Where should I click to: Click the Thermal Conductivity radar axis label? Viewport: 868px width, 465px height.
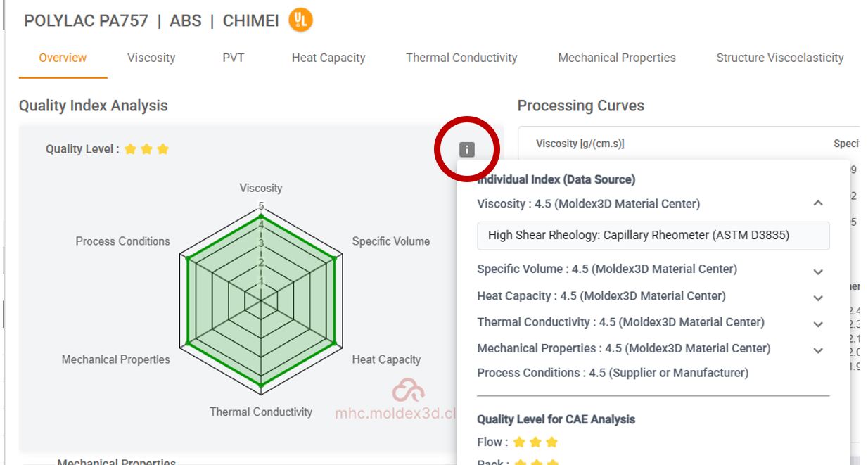click(x=261, y=412)
